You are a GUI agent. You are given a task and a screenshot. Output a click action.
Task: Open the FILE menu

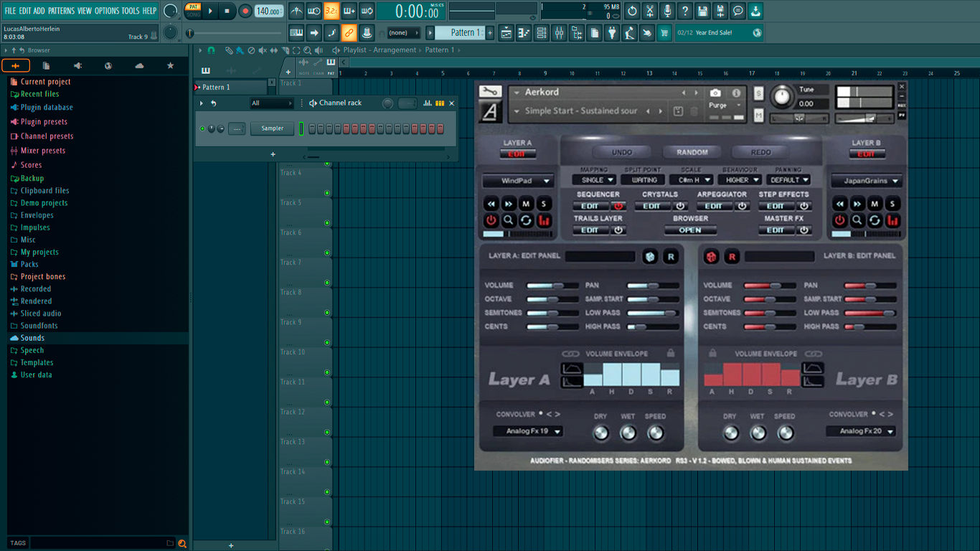click(10, 11)
